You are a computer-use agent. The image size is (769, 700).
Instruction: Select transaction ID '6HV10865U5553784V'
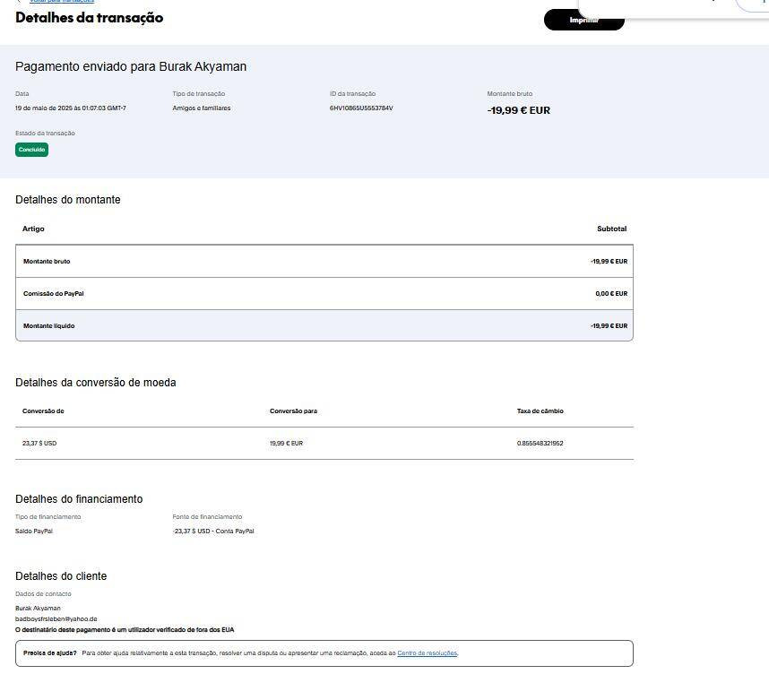361,108
